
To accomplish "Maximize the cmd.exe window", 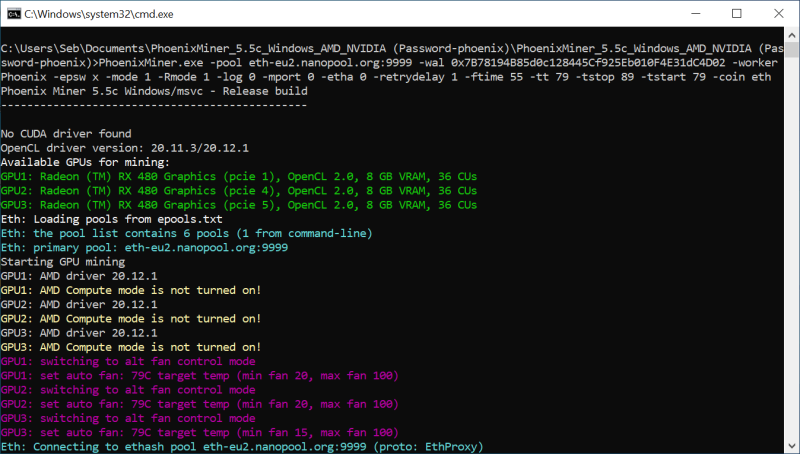I will coord(737,14).
